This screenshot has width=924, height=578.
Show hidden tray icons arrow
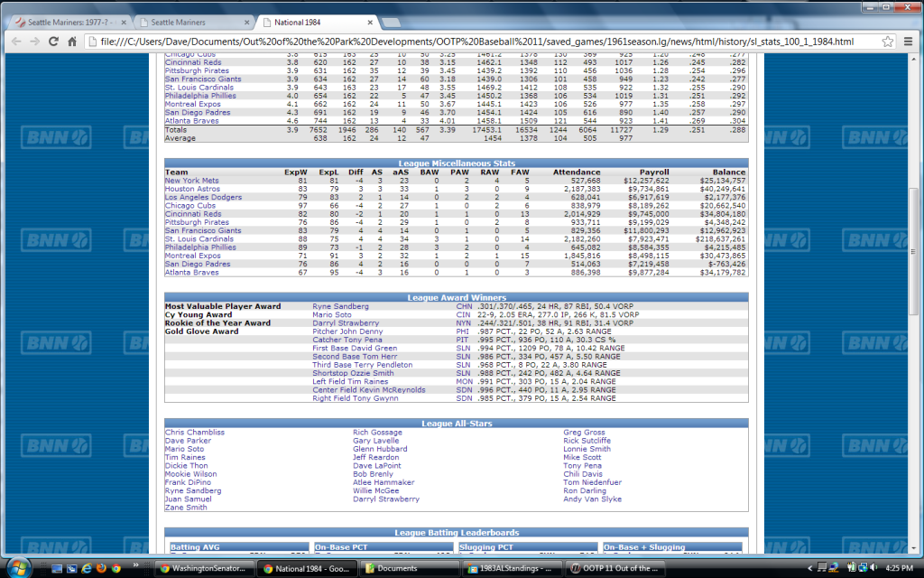pyautogui.click(x=809, y=569)
